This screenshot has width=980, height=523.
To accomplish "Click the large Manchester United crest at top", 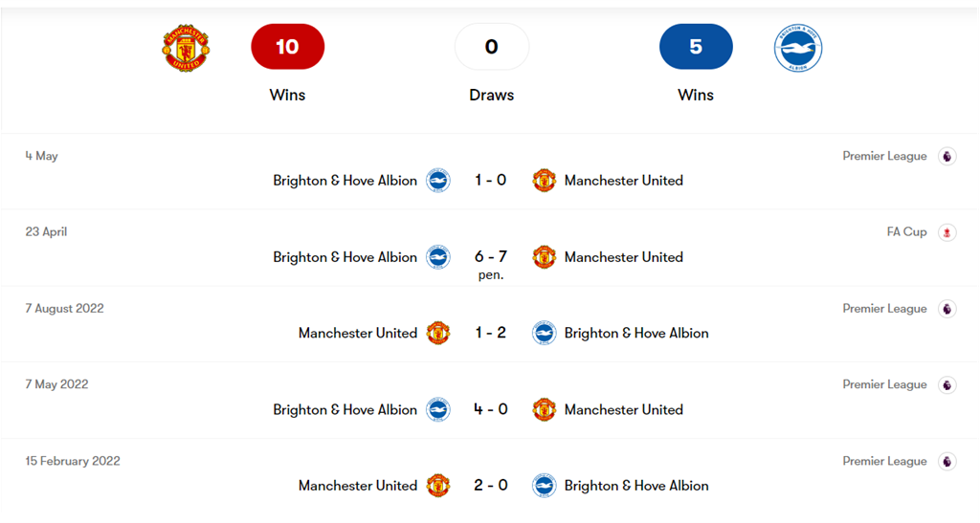I will (186, 48).
